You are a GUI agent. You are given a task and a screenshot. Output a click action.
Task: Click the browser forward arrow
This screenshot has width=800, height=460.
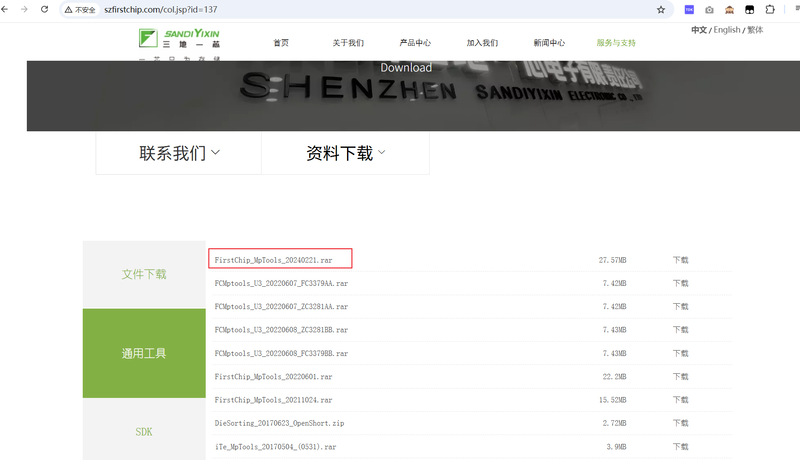coord(24,9)
